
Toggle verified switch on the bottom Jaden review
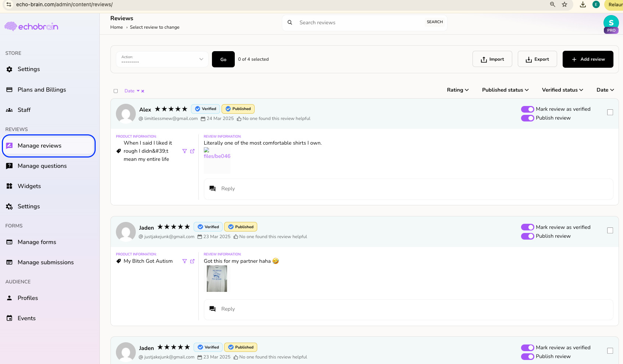pos(527,348)
